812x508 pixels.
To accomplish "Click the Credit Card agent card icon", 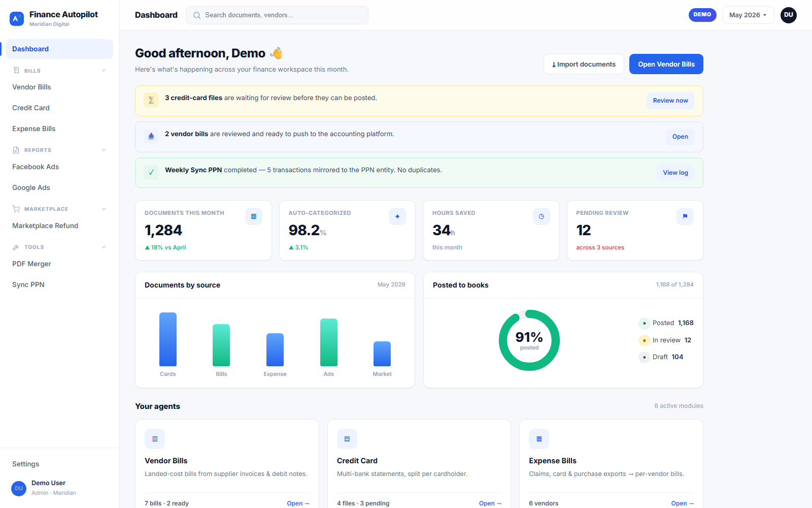I will [x=347, y=439].
